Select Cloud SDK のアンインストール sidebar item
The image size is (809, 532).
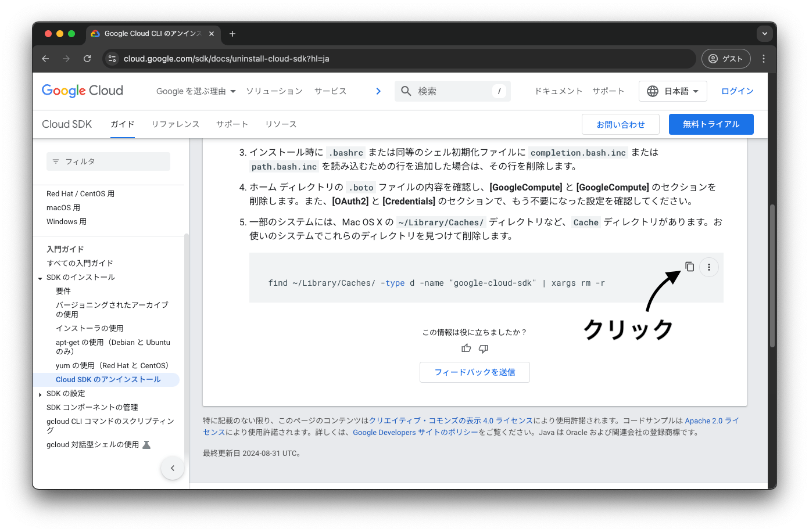point(108,379)
